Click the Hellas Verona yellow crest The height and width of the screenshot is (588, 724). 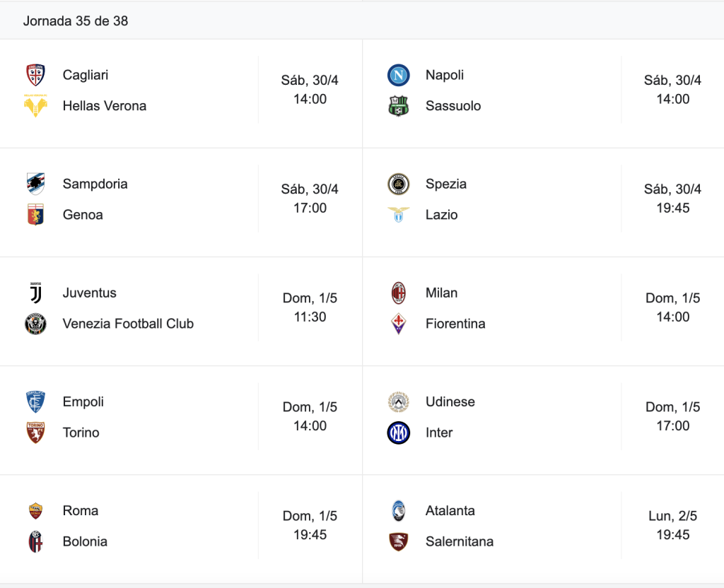[35, 106]
